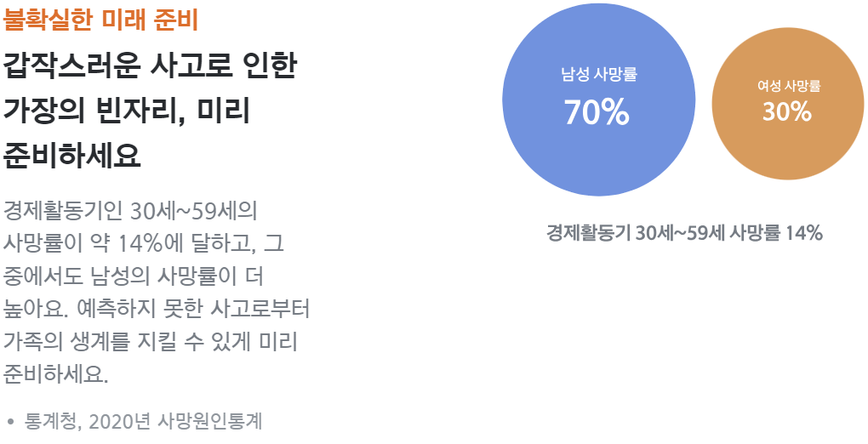This screenshot has height=444, width=868.
Task: Click bold heading line 갑작스러운 사고로 인한
Action: coord(150,67)
